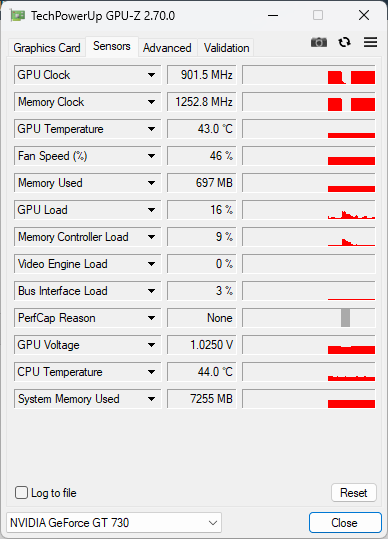The width and height of the screenshot is (388, 539).
Task: Open the Fan Speed (%) dropdown arrow
Action: [152, 156]
